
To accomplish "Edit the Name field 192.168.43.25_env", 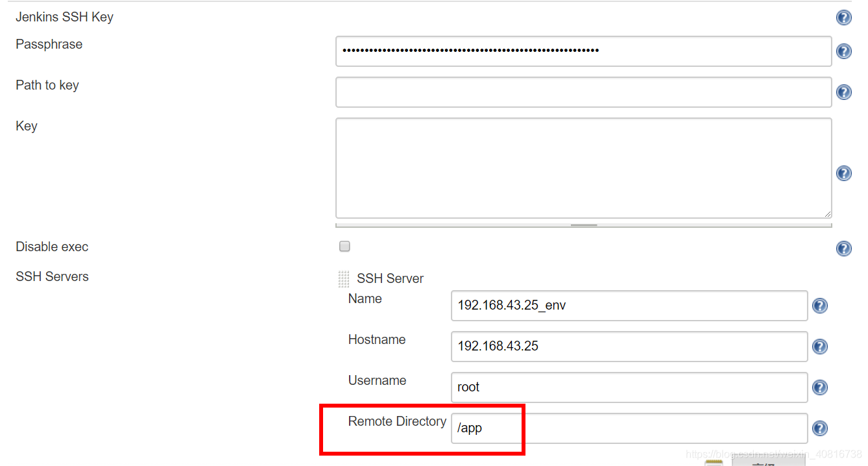I will (x=629, y=306).
